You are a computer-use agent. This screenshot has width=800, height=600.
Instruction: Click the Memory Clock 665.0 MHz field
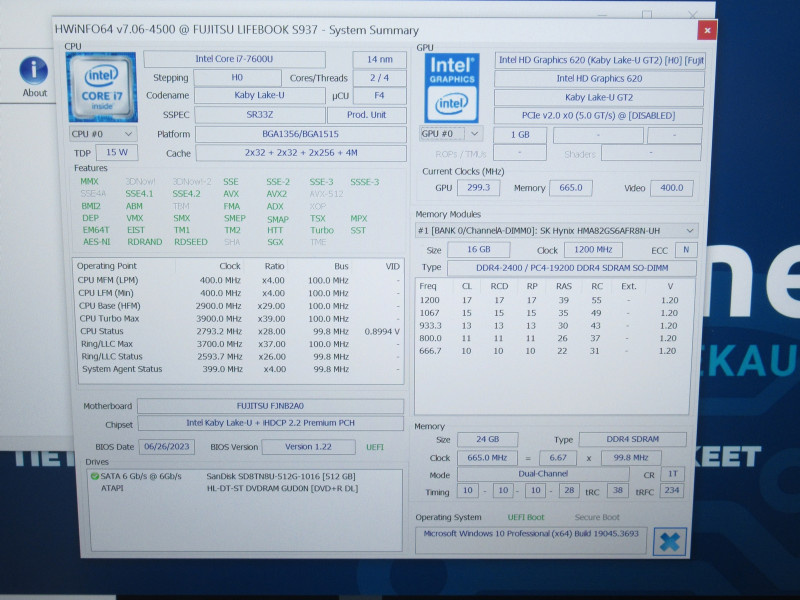click(487, 458)
